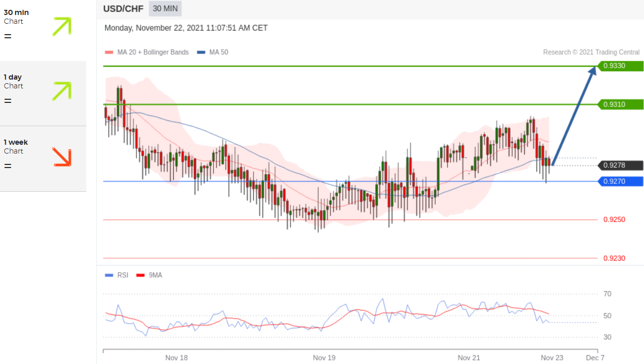Click the Nov 21 date axis label
The image size is (644, 364).
(x=469, y=358)
